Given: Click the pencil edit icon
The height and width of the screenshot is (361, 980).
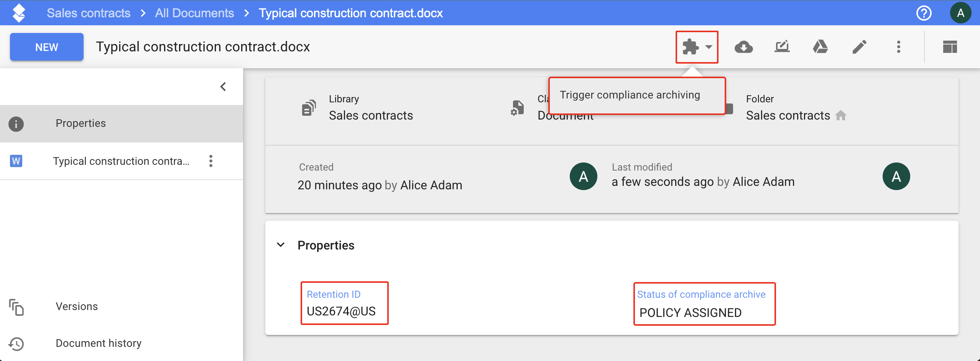Looking at the screenshot, I should (859, 47).
